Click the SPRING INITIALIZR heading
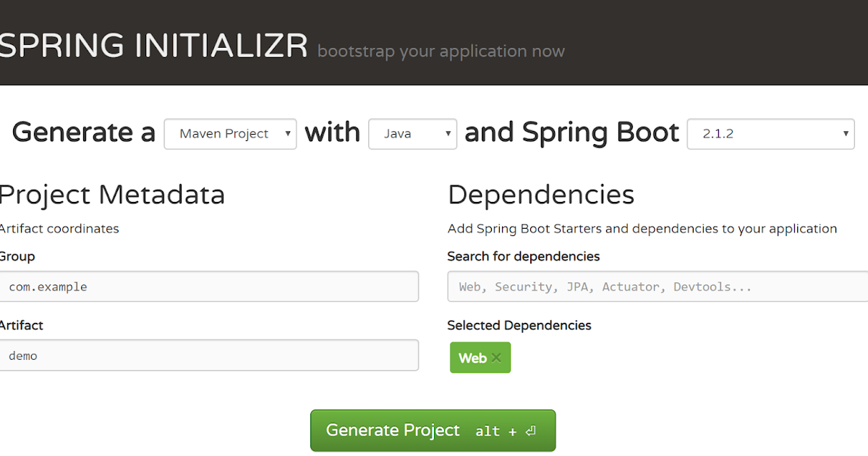This screenshot has width=868, height=456. pos(152,45)
